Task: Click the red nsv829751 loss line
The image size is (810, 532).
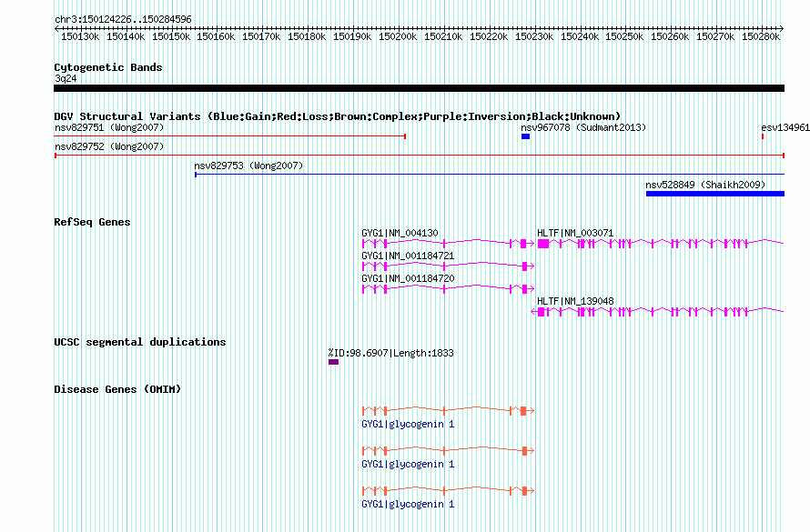Action: pos(230,136)
